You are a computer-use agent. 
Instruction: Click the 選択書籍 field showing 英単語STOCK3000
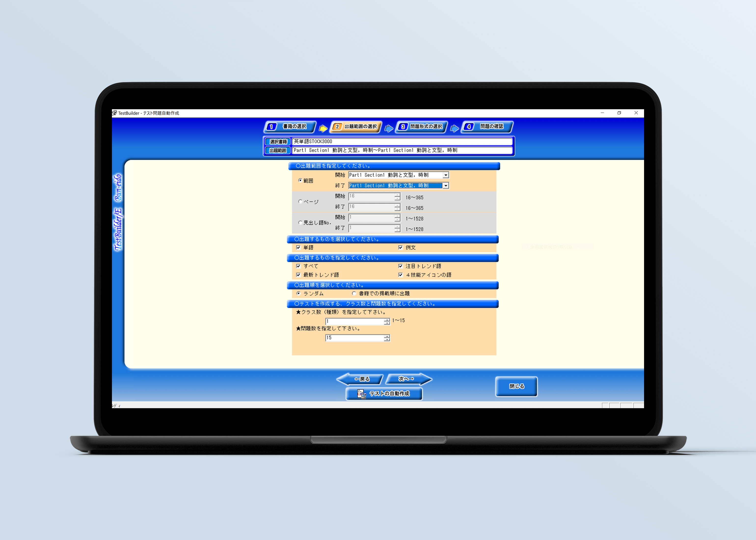click(402, 142)
